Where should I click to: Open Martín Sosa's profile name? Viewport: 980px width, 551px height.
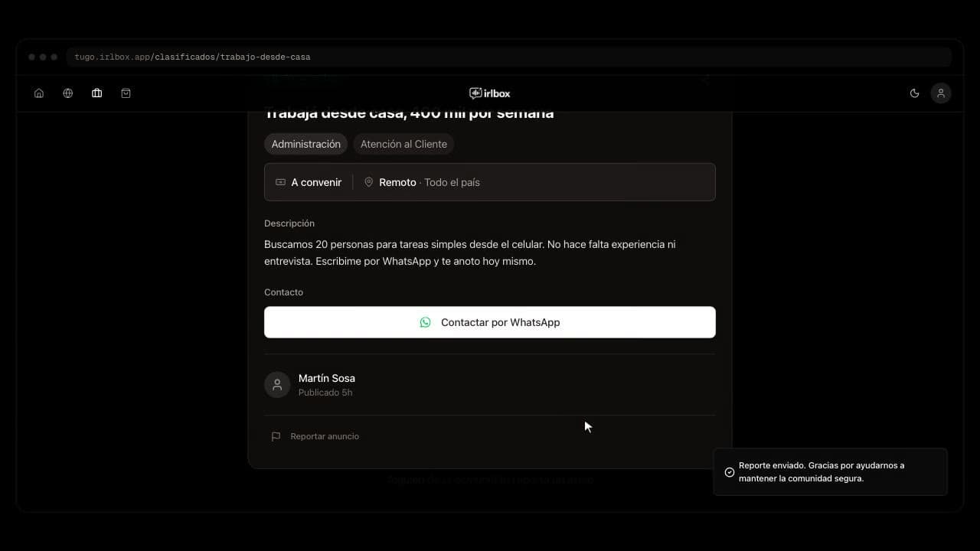(327, 378)
